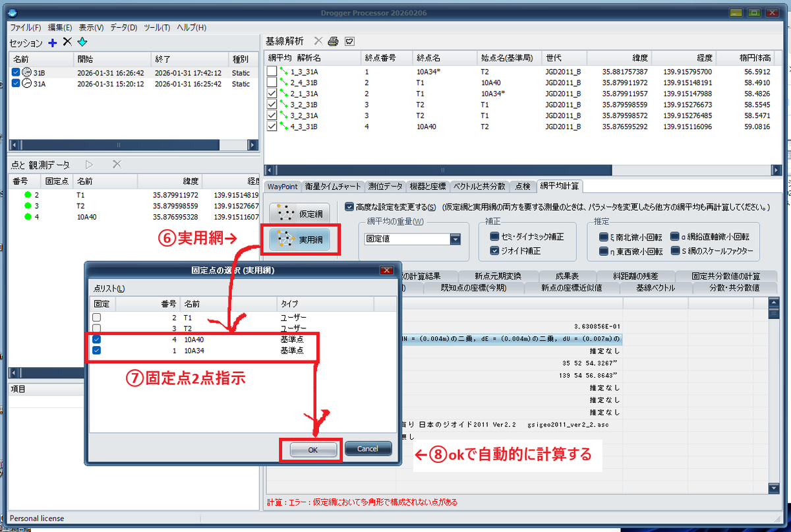Click the grey X icon in the points panel
Viewport: 791px width, 532px height.
[x=117, y=164]
